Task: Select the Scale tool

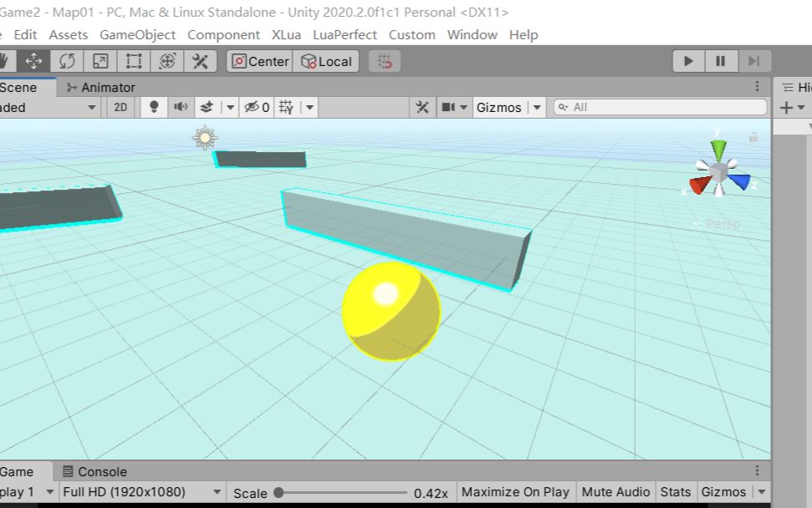Action: click(99, 60)
